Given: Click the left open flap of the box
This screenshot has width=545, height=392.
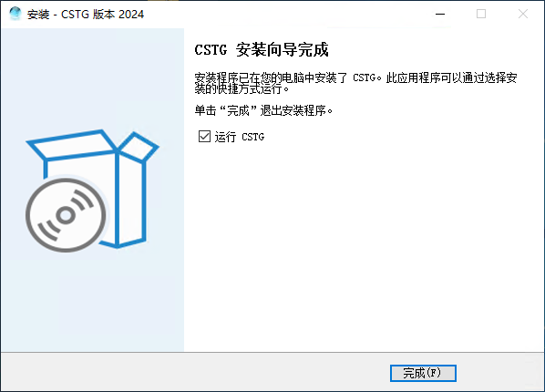Looking at the screenshot, I should (x=71, y=145).
